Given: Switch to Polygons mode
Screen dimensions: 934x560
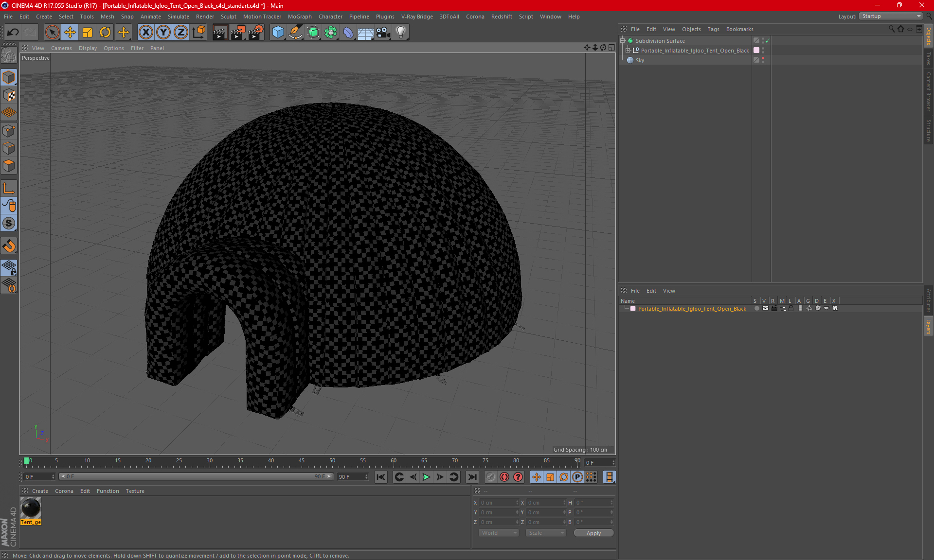Looking at the screenshot, I should coord(9,166).
